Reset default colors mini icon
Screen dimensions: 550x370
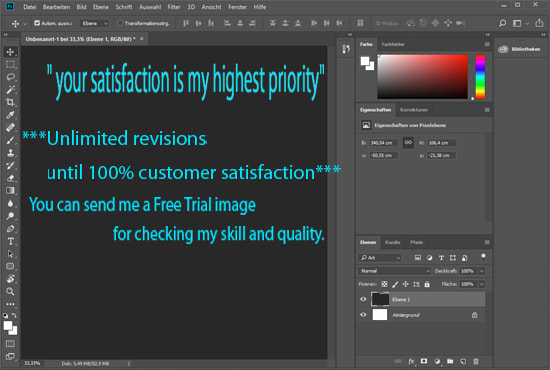tap(6, 315)
